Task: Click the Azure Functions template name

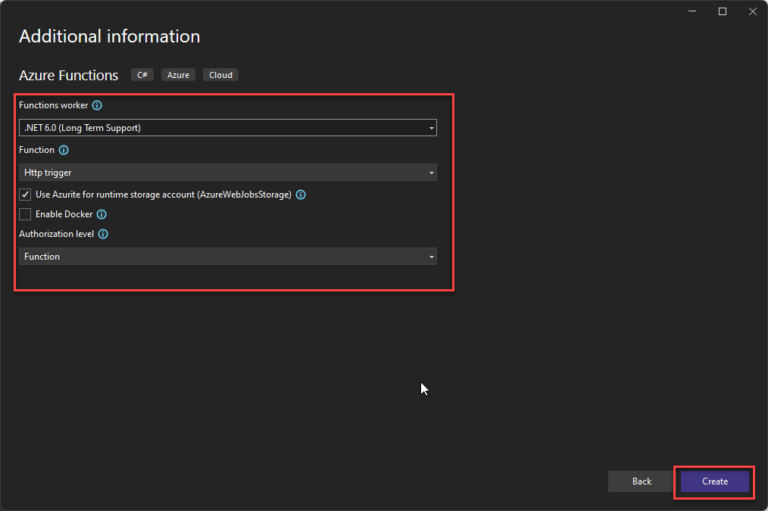Action: [x=68, y=75]
